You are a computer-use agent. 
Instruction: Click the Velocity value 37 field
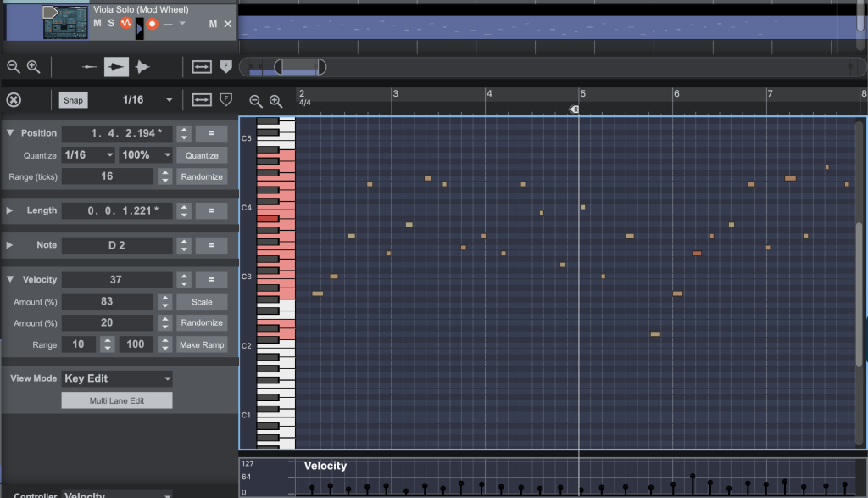click(x=118, y=280)
